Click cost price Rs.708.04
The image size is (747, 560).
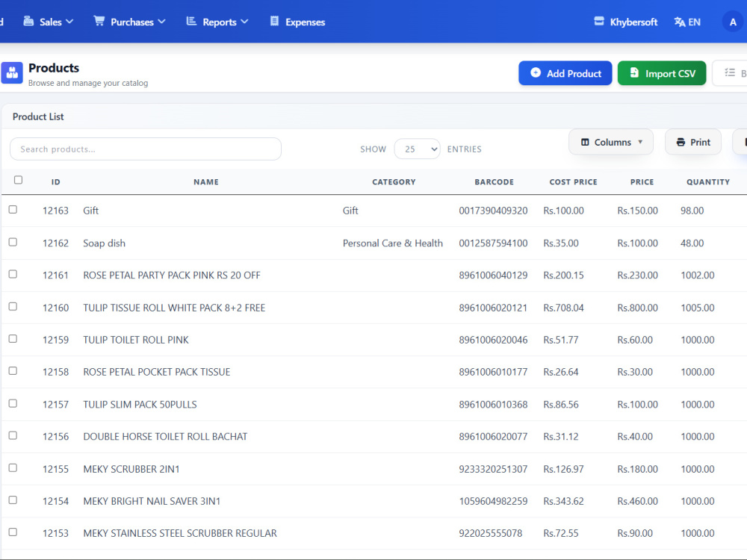click(x=563, y=308)
